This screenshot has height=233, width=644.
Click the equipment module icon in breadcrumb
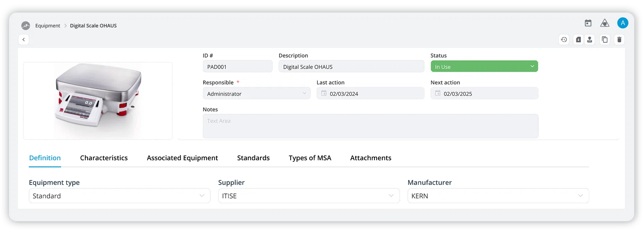coord(26,26)
